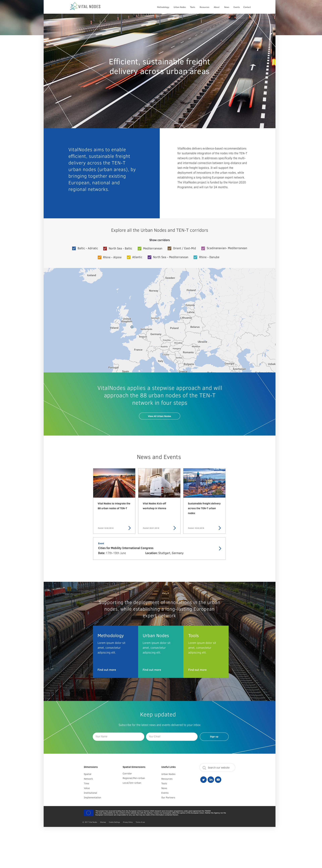
Task: Click Time link in footer
Action: tap(87, 783)
